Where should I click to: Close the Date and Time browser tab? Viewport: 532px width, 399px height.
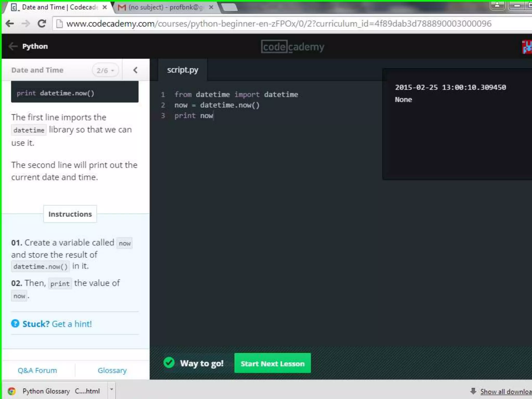tap(105, 7)
